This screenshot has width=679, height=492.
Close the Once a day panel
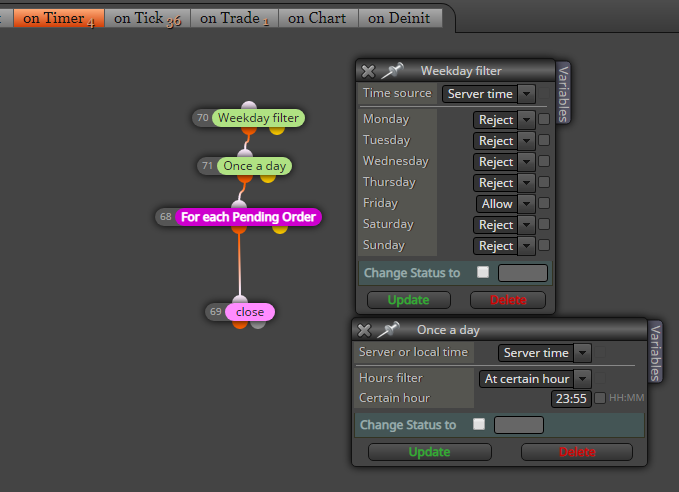click(364, 330)
